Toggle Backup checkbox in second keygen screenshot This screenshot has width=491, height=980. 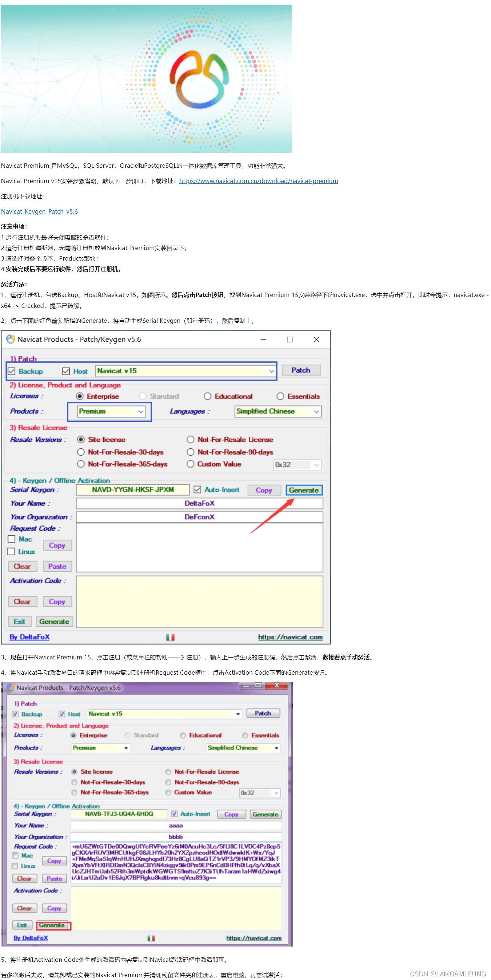15,714
